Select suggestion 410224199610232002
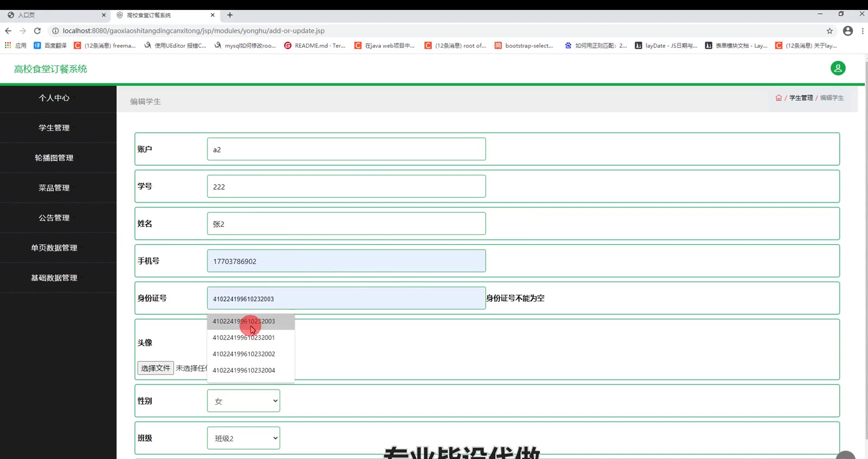This screenshot has width=868, height=459. point(251,354)
